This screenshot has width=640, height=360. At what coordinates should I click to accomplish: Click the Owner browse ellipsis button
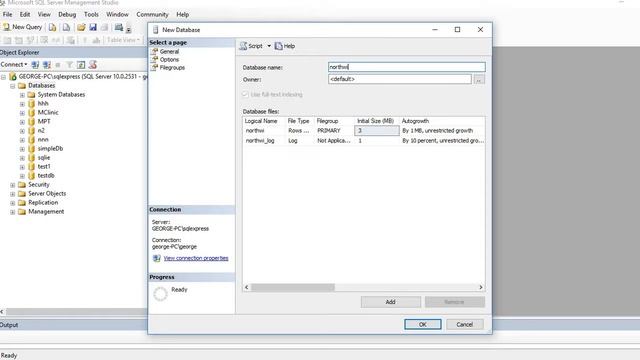point(479,80)
